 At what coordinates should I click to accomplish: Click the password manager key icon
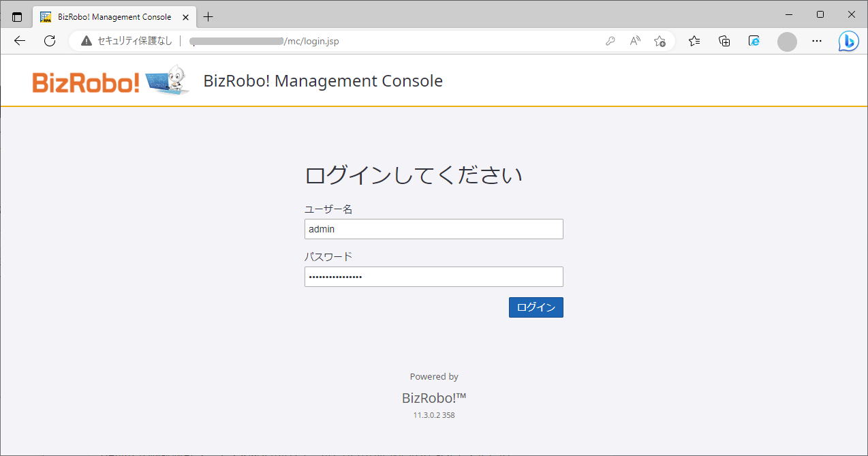610,41
